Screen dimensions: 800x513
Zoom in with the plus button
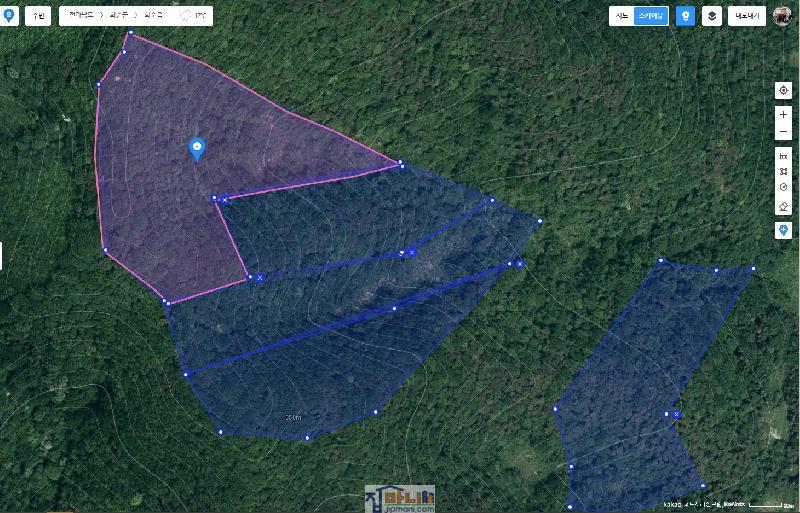pyautogui.click(x=783, y=115)
